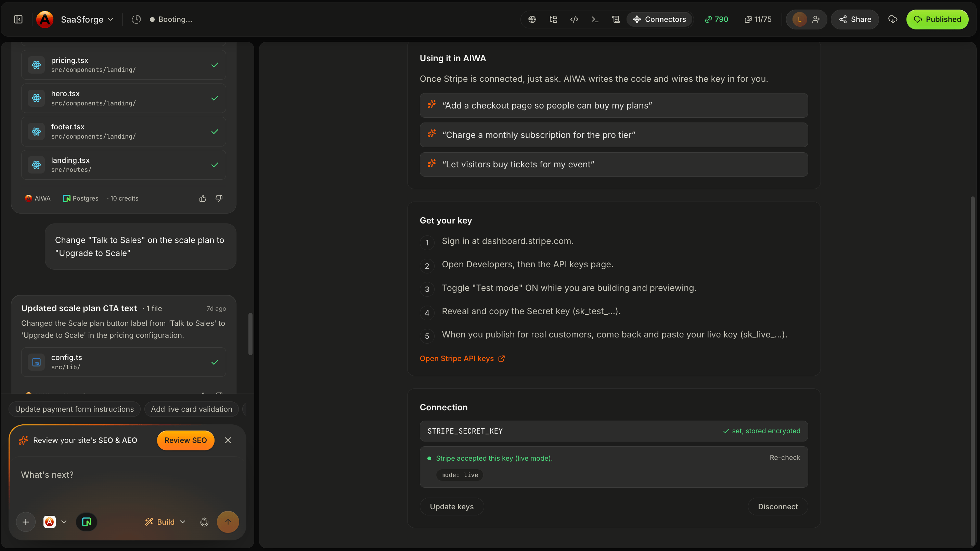This screenshot has height=551, width=980.
Task: Expand the AIWA model selector chevron
Action: 64,522
